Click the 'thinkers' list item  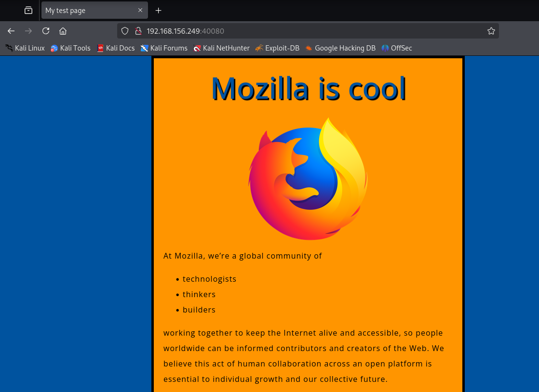click(199, 294)
